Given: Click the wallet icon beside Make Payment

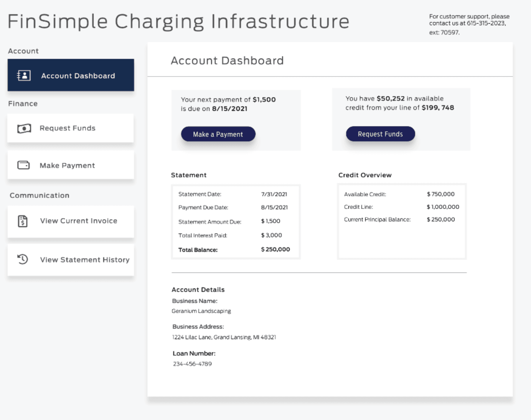Looking at the screenshot, I should 23,165.
